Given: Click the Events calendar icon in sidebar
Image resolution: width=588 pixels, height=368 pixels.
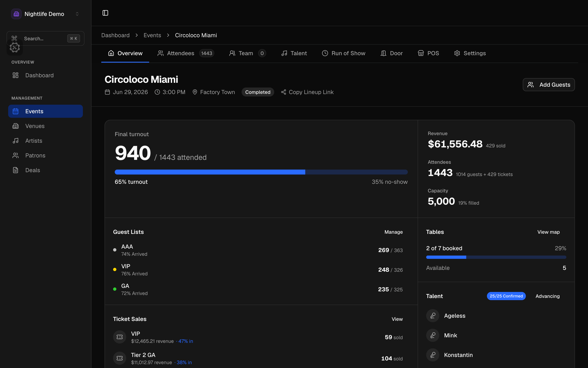Looking at the screenshot, I should click(16, 111).
